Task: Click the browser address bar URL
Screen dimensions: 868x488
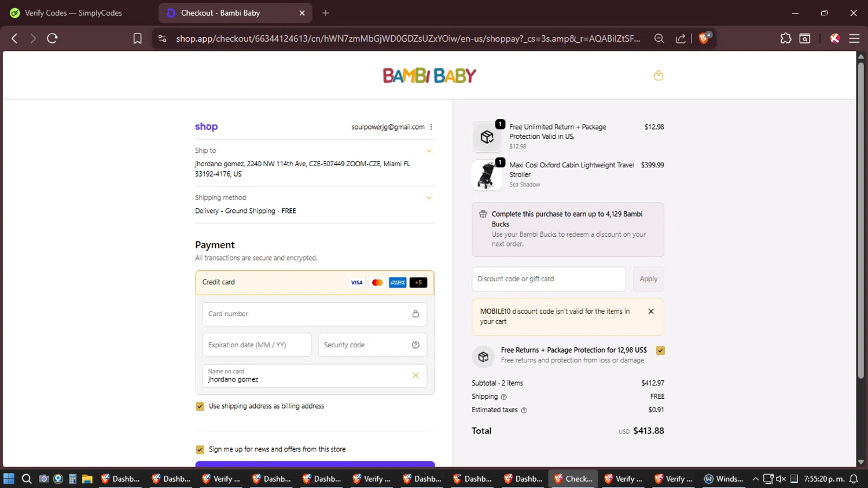Action: 408,39
